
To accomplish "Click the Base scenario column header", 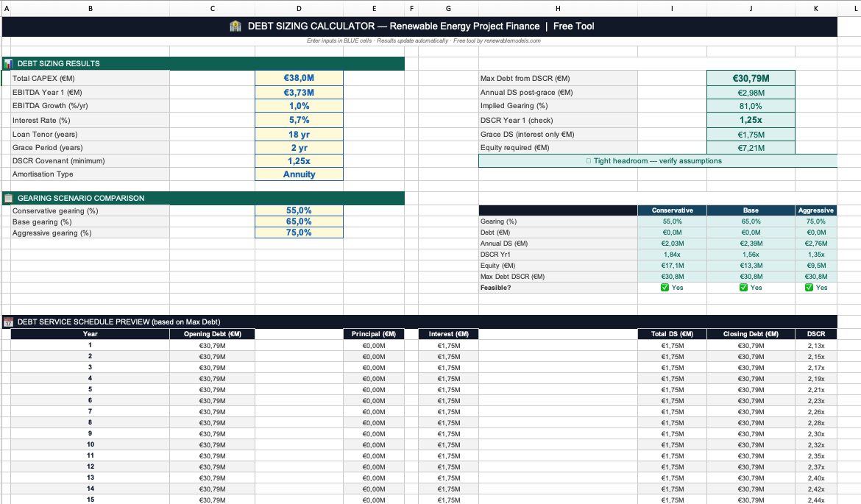I will click(x=751, y=210).
